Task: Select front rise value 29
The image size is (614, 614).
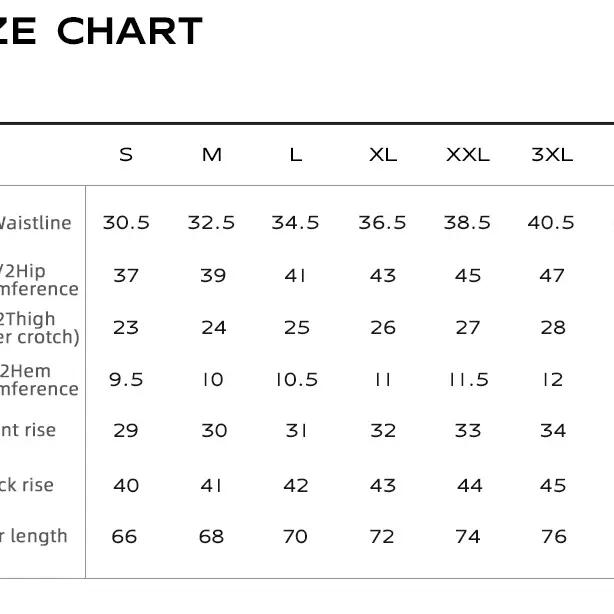Action: click(x=126, y=431)
